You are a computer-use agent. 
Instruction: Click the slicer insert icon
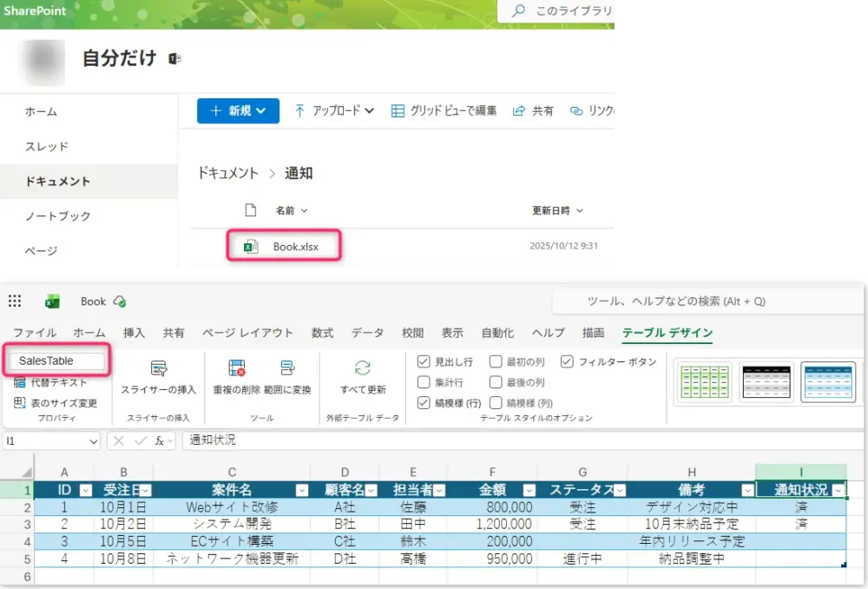click(x=158, y=368)
